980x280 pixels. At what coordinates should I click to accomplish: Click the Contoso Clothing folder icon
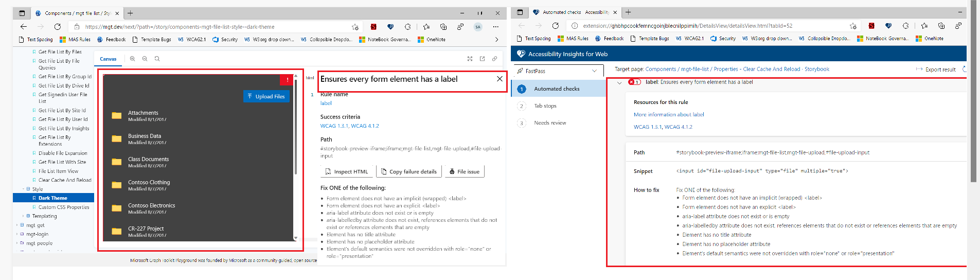click(x=117, y=185)
